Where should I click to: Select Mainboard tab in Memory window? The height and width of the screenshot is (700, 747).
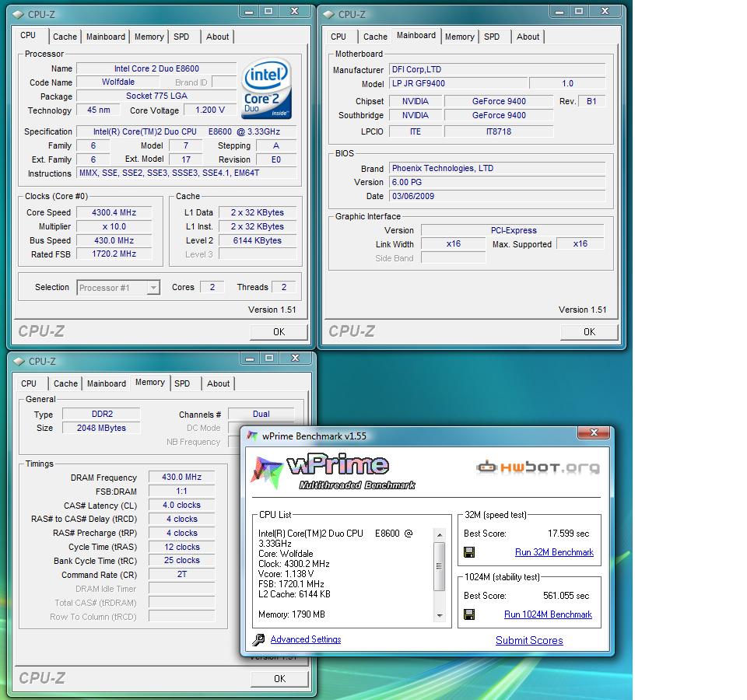(107, 383)
